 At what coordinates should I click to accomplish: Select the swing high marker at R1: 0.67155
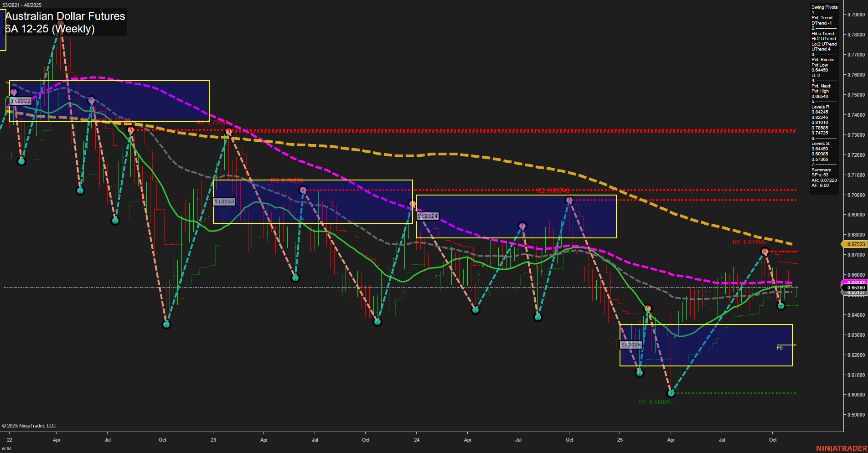click(x=765, y=250)
